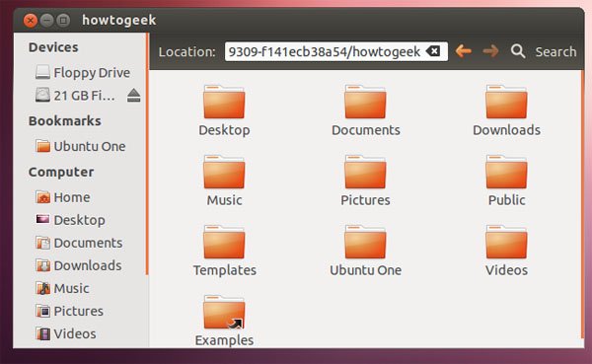The width and height of the screenshot is (592, 364).
Task: Go back with the left arrow
Action: coord(463,51)
